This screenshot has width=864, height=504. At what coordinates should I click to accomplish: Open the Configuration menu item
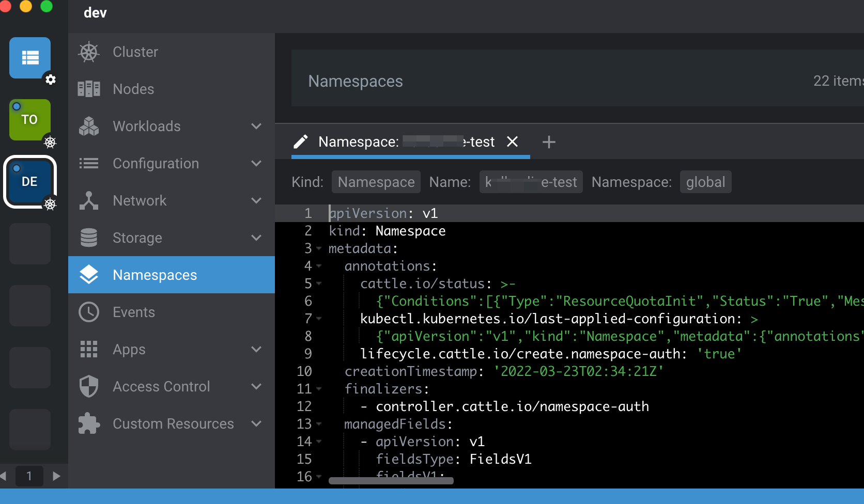coord(172,163)
